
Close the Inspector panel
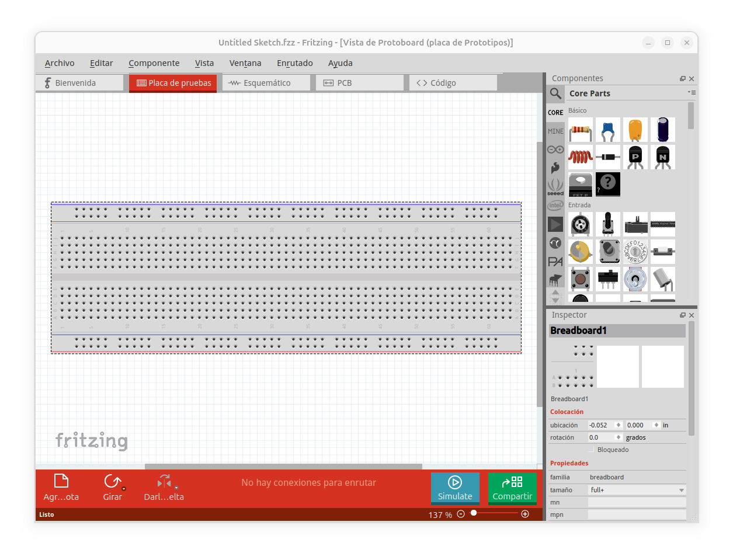coord(692,315)
